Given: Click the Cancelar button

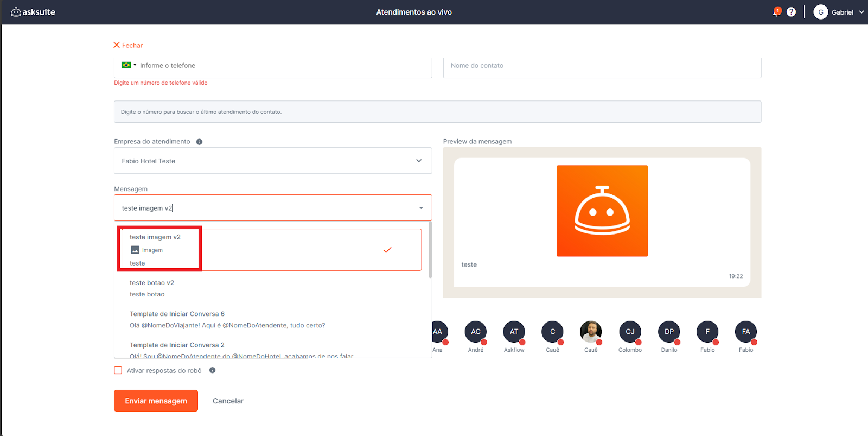Looking at the screenshot, I should click(x=228, y=401).
